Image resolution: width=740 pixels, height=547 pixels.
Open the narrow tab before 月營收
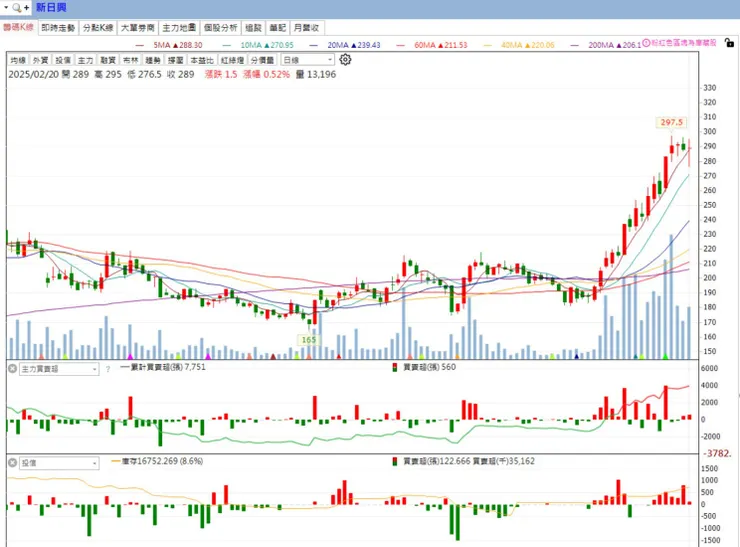[x=278, y=28]
